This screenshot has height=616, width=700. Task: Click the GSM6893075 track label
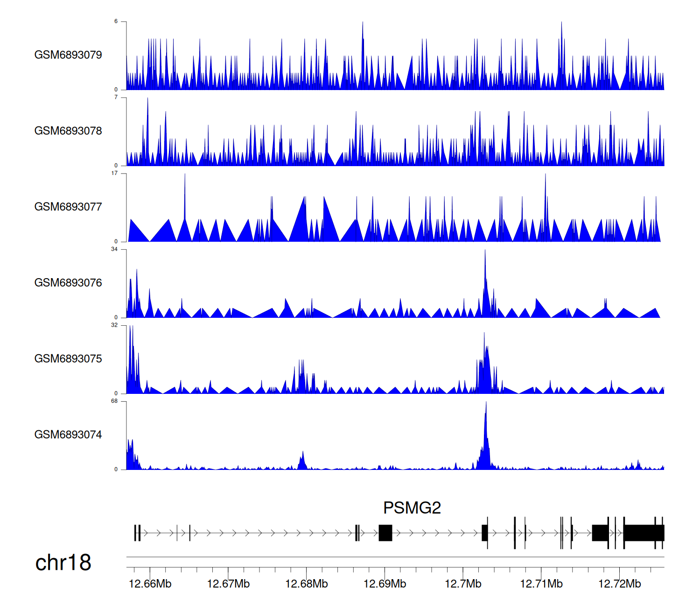pyautogui.click(x=68, y=359)
